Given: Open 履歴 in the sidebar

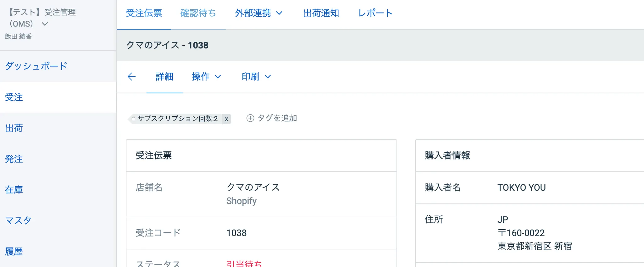Looking at the screenshot, I should (14, 251).
